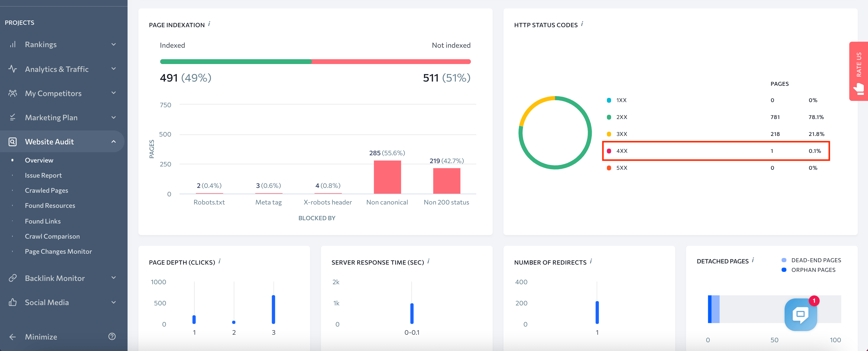Open the Found Resources page

click(49, 205)
